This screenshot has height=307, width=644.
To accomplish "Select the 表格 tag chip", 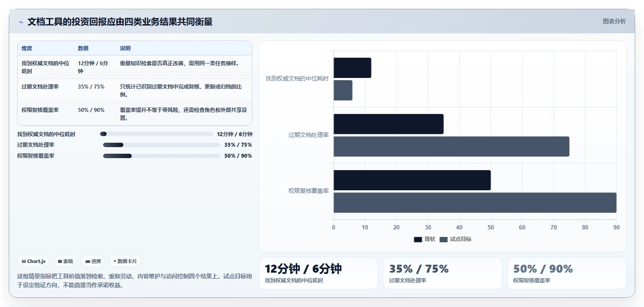I will (65, 261).
